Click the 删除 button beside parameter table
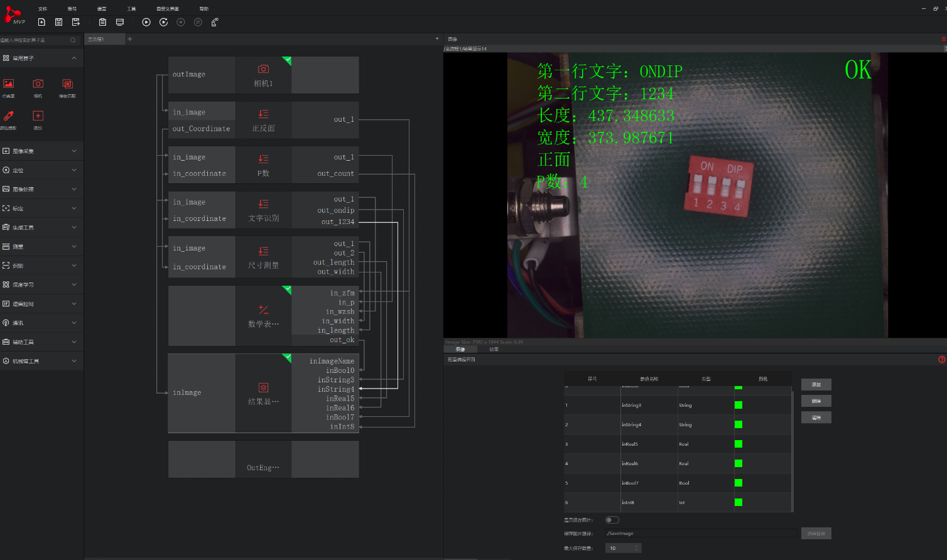The height and width of the screenshot is (560, 947). [x=816, y=401]
